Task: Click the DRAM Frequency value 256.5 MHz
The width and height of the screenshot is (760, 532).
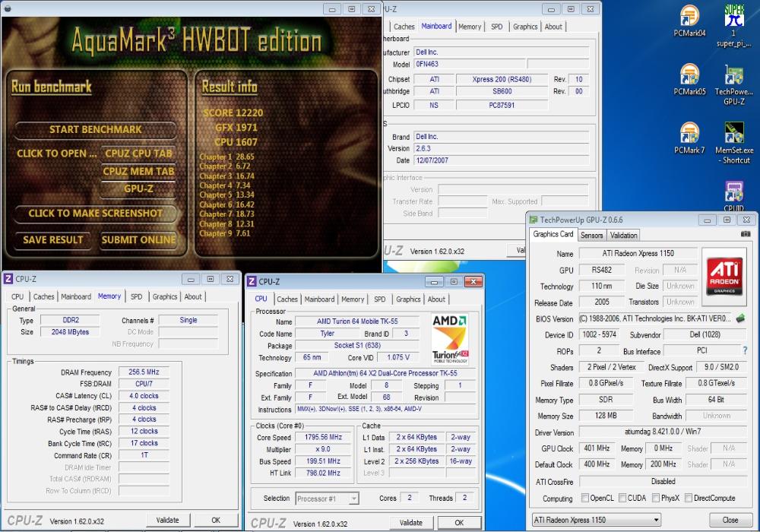Action: (x=144, y=372)
